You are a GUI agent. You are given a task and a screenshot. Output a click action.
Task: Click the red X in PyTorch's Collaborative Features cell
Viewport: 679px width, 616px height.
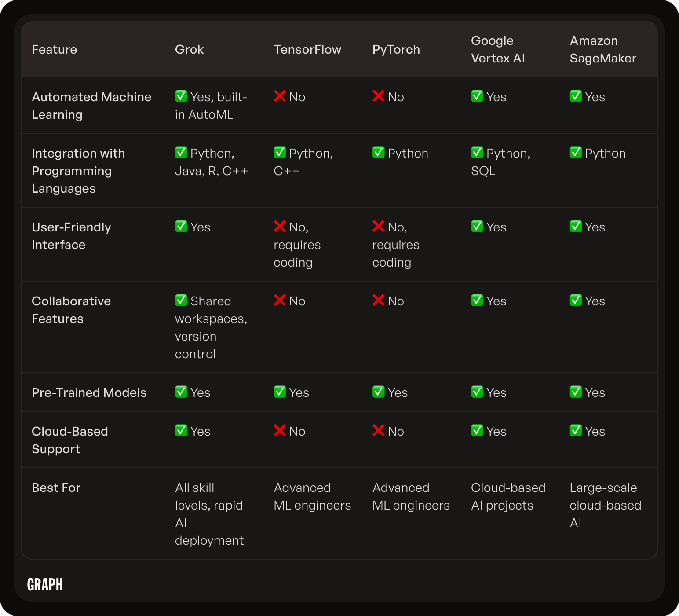[x=378, y=300]
